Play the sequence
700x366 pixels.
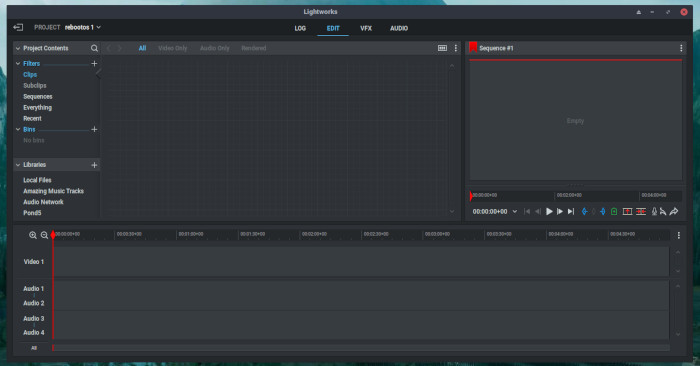coord(549,212)
